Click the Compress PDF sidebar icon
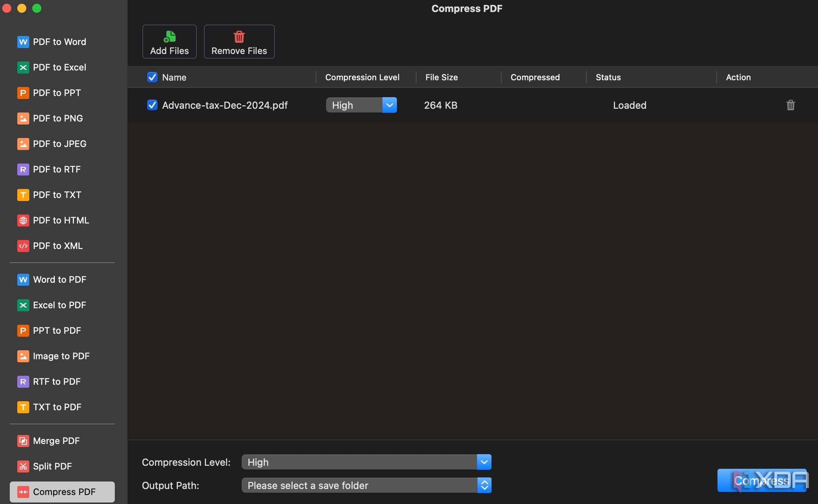 coord(23,492)
